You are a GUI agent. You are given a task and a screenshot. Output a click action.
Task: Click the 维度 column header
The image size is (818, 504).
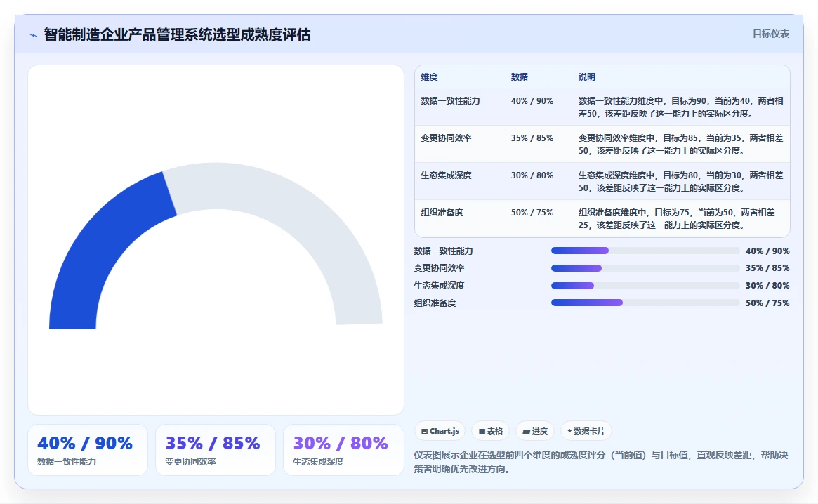point(429,77)
